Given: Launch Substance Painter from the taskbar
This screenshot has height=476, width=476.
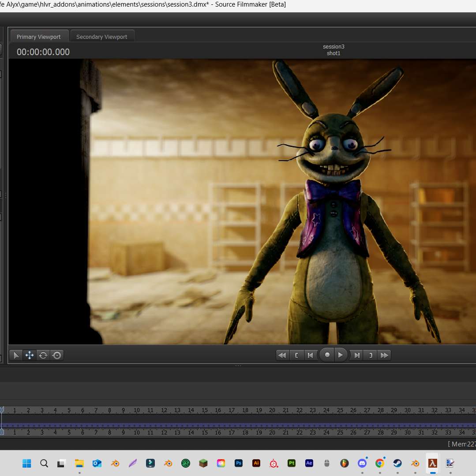Looking at the screenshot, I should tap(292, 463).
